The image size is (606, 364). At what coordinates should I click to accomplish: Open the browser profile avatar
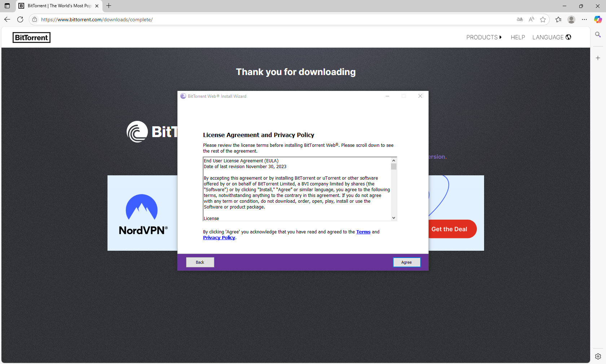point(571,19)
